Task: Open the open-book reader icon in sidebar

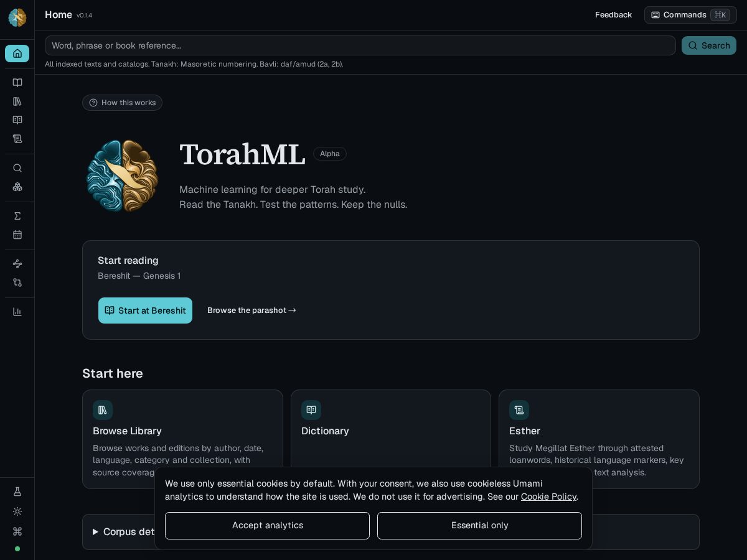Action: (x=17, y=83)
